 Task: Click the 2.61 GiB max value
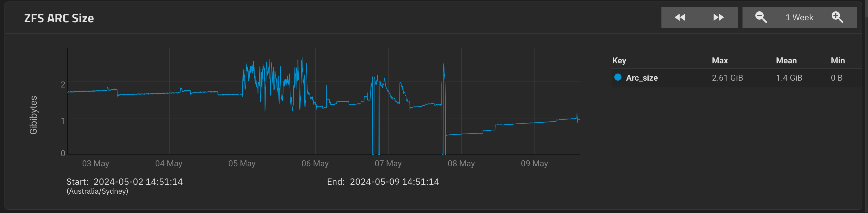pyautogui.click(x=727, y=78)
